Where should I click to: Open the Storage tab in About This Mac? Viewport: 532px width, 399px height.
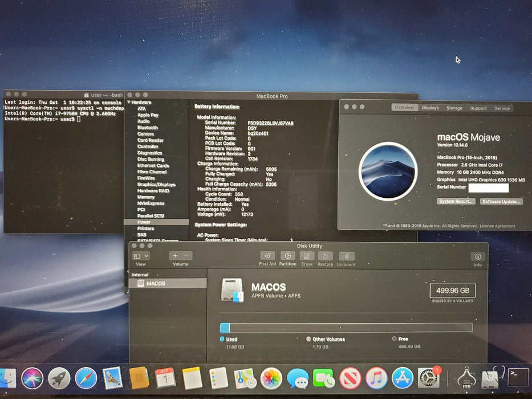tap(454, 108)
